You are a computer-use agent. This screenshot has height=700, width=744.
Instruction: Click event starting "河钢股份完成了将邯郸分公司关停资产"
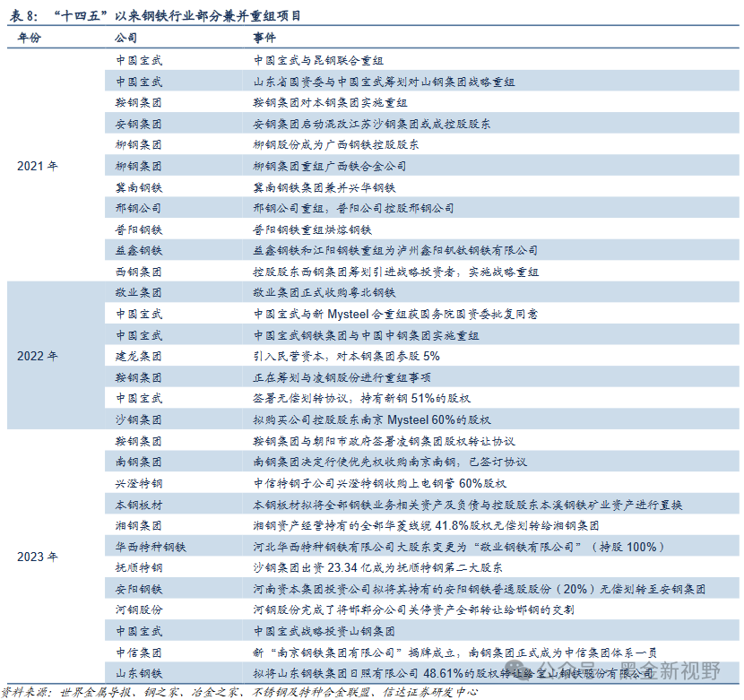[414, 609]
